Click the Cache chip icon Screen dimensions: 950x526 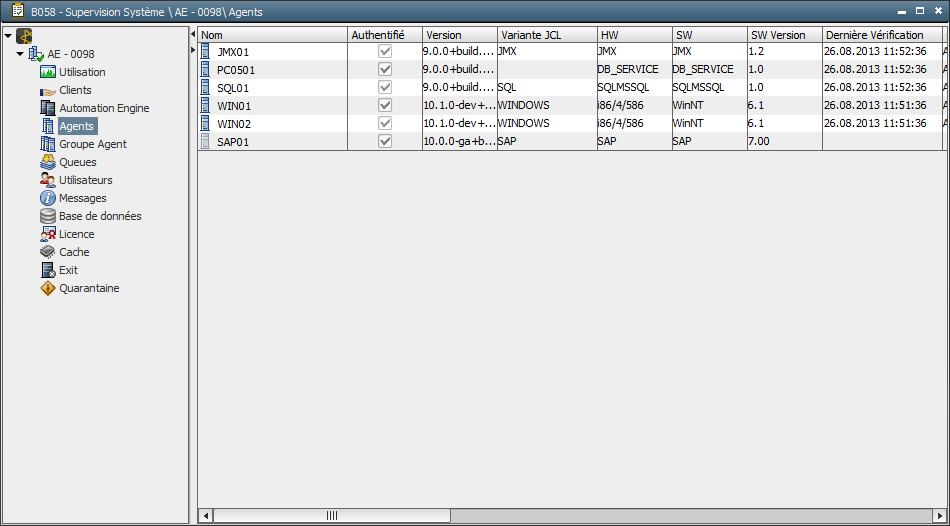tap(48, 252)
